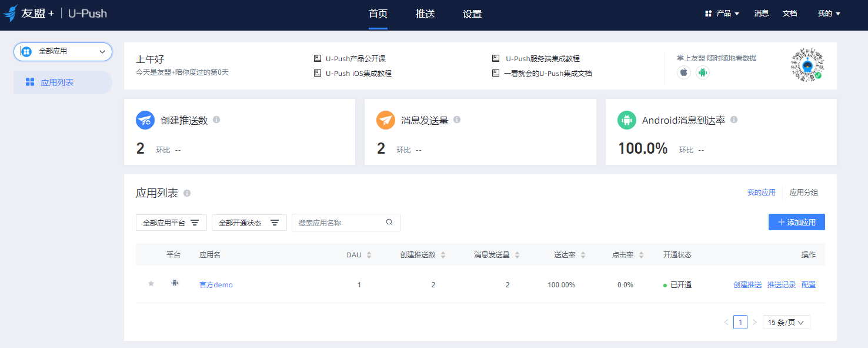Click the search magnifier icon

pos(389,223)
